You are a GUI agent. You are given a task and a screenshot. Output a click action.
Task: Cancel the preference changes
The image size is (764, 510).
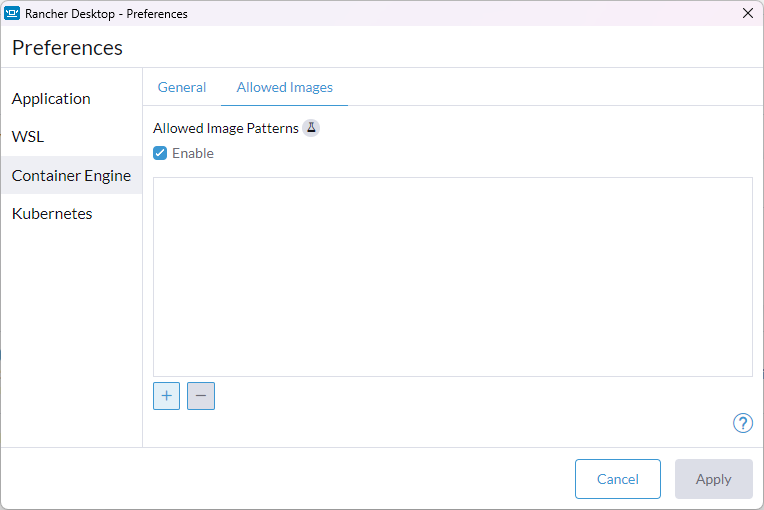618,479
